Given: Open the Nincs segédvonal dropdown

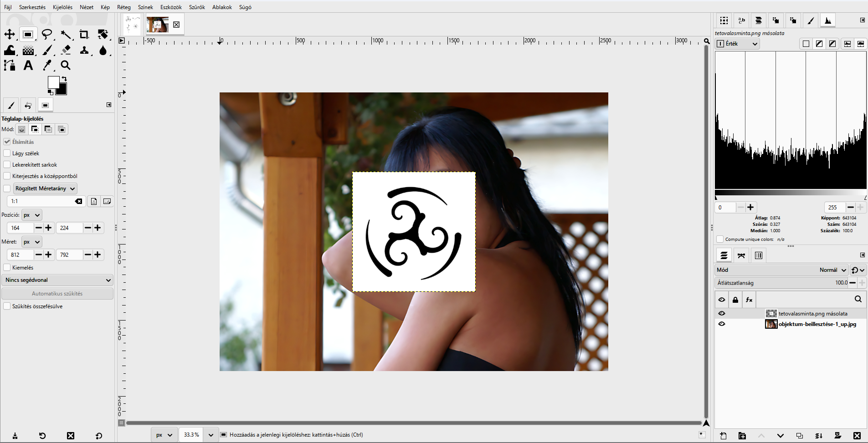Looking at the screenshot, I should point(57,280).
